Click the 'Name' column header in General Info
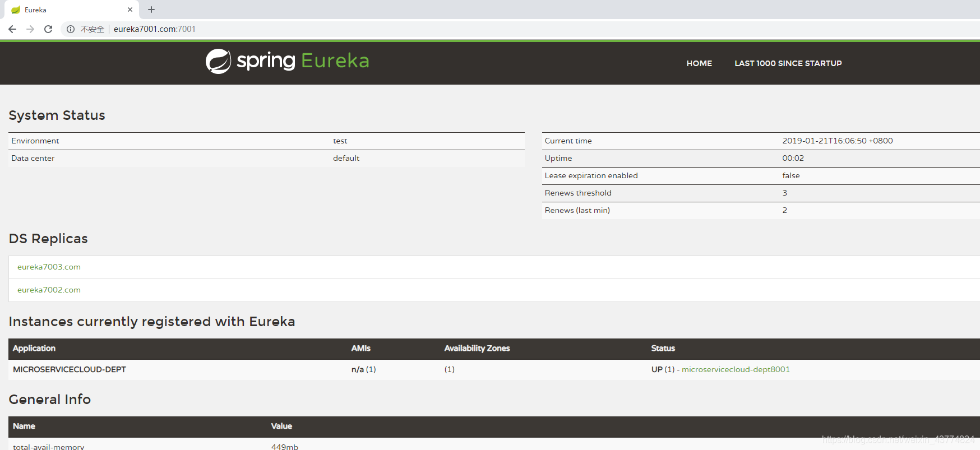 (x=24, y=426)
